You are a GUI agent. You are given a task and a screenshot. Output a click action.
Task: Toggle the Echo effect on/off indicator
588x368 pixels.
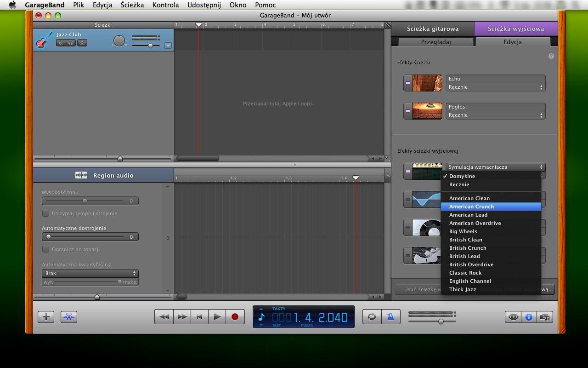pyautogui.click(x=407, y=83)
